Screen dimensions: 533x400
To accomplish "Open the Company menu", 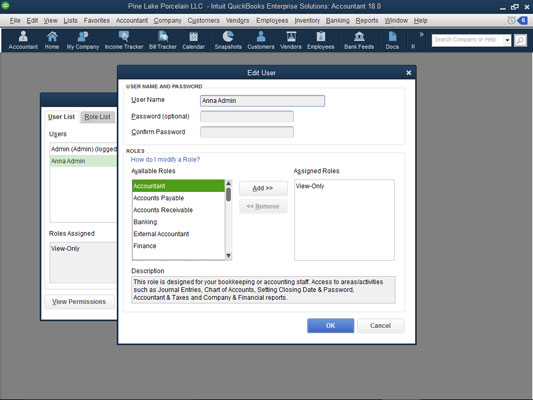I will pos(167,20).
